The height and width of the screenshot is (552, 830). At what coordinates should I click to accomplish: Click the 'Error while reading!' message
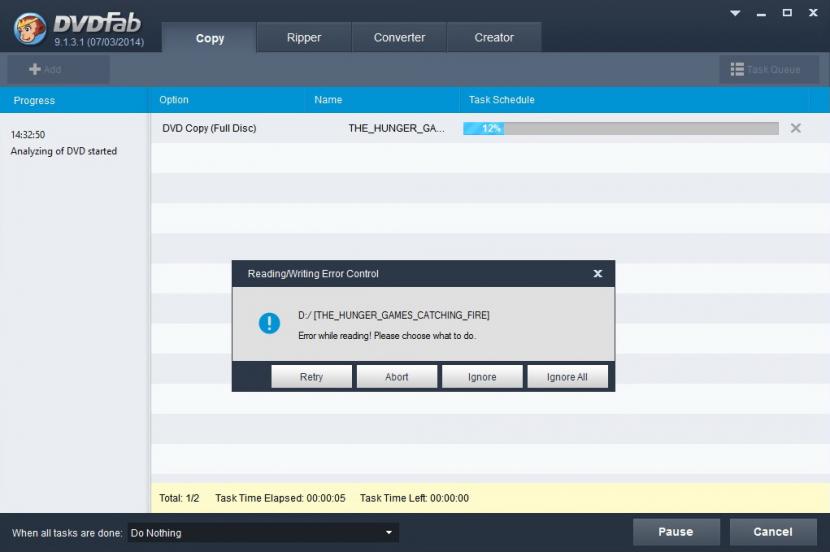[x=387, y=336]
